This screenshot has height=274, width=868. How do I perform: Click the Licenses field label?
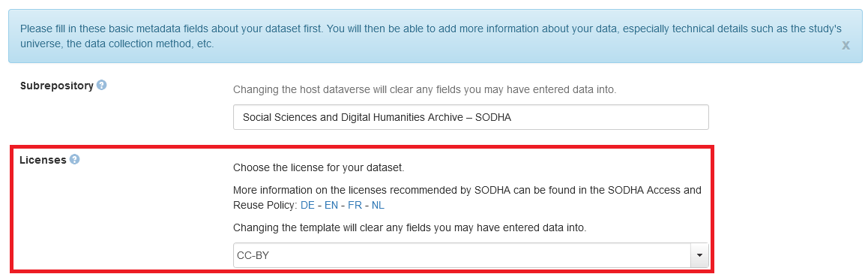point(43,160)
